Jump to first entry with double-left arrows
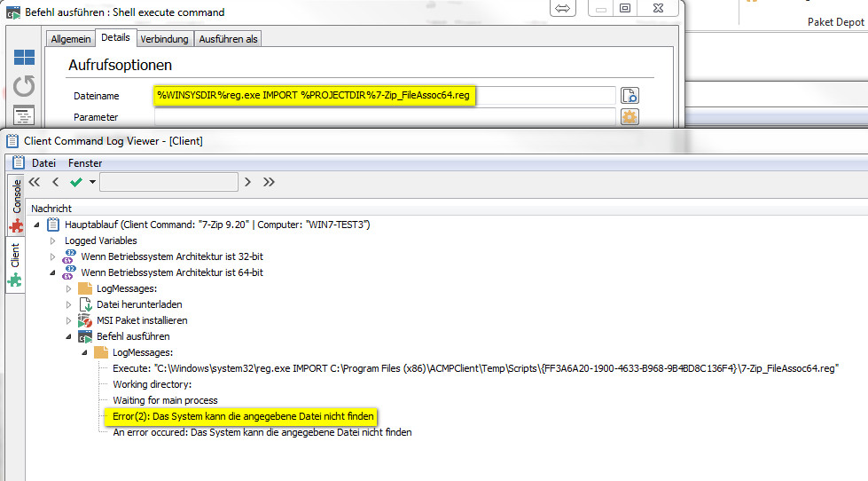 35,182
